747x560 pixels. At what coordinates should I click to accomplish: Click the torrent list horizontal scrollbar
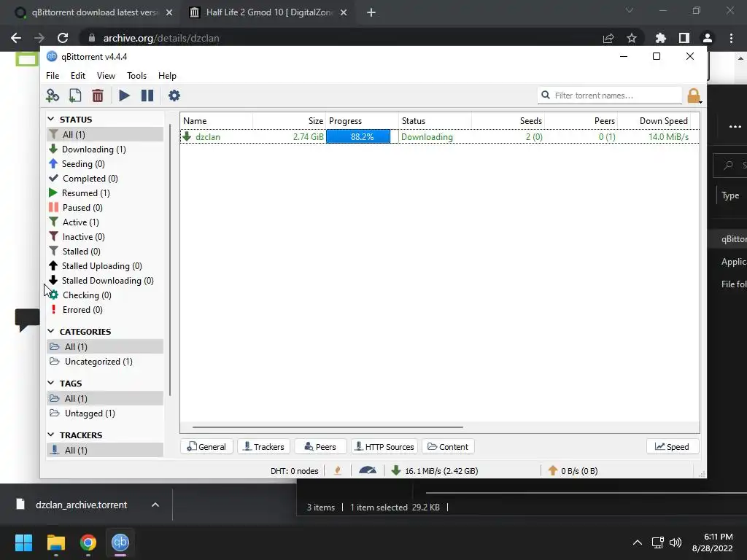(x=328, y=427)
